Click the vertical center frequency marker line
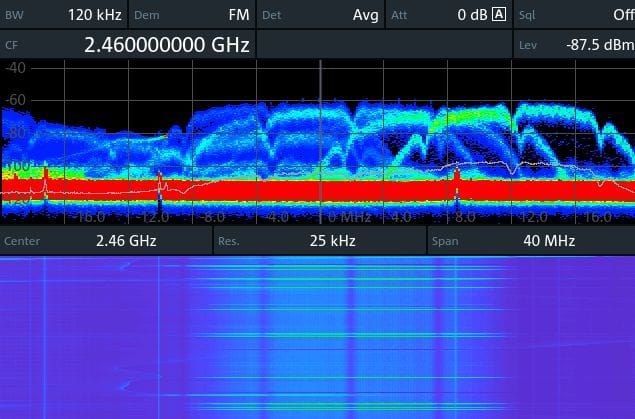The height and width of the screenshot is (419, 635). [x=320, y=142]
